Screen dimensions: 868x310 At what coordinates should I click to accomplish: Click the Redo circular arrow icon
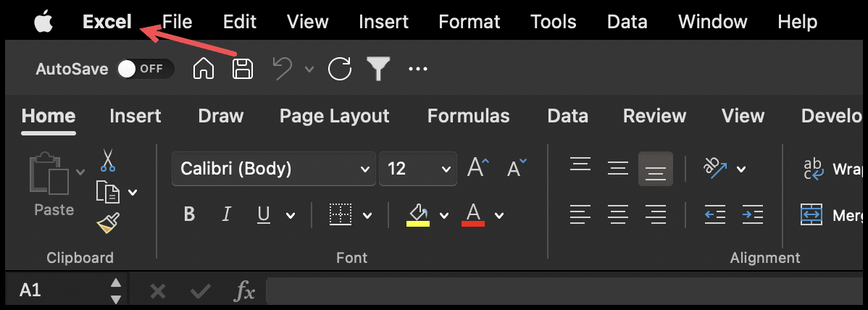339,70
